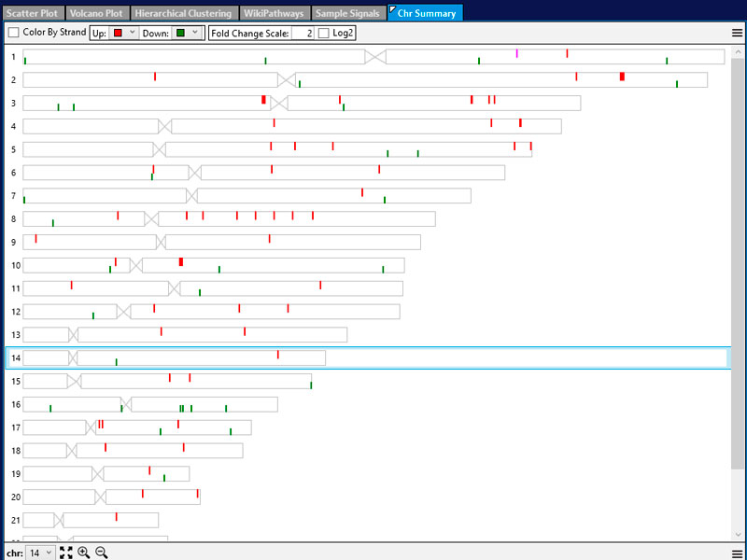Click the centromere marker on chromosome 1
The image size is (747, 560).
tap(375, 57)
